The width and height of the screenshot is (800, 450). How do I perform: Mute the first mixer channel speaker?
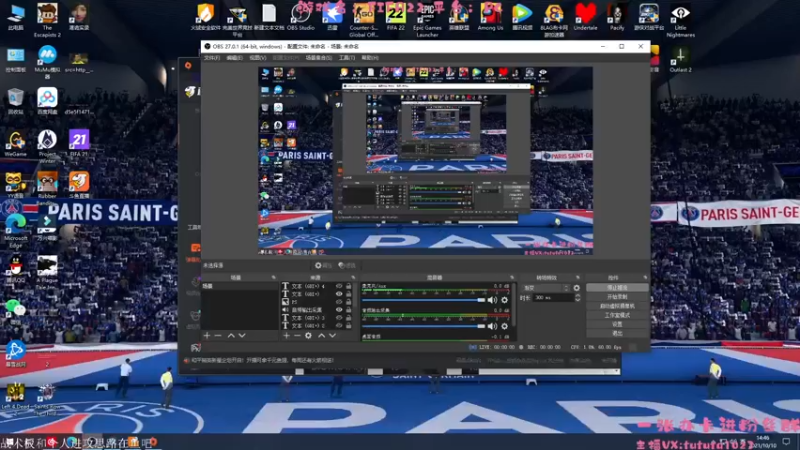(x=492, y=300)
